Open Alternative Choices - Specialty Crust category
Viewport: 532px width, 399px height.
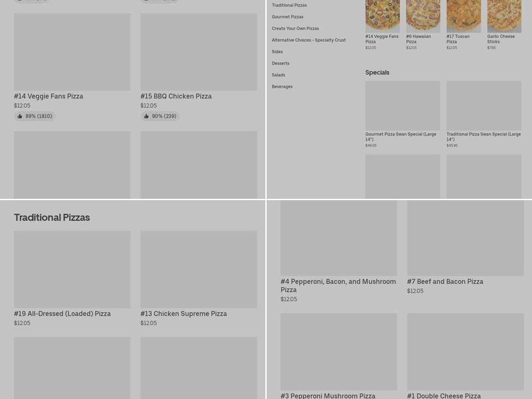pyautogui.click(x=309, y=40)
